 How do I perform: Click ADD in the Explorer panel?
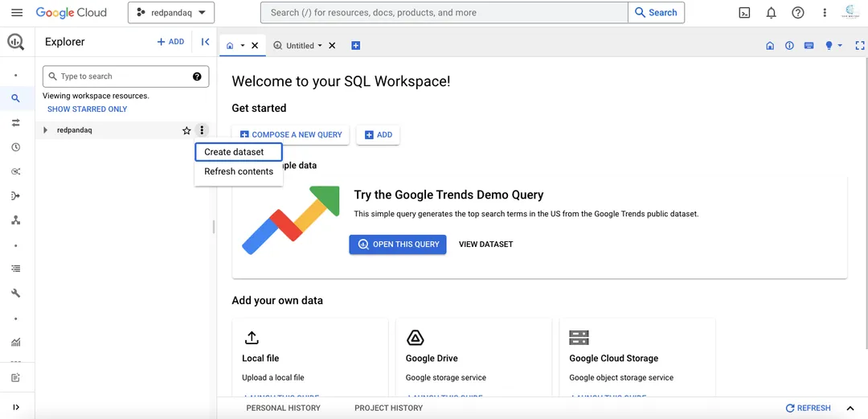pos(170,42)
